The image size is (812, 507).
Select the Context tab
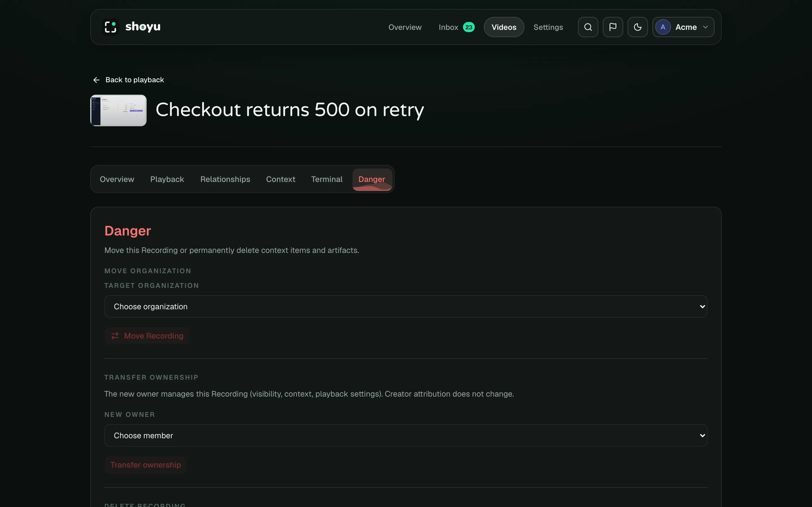[281, 179]
